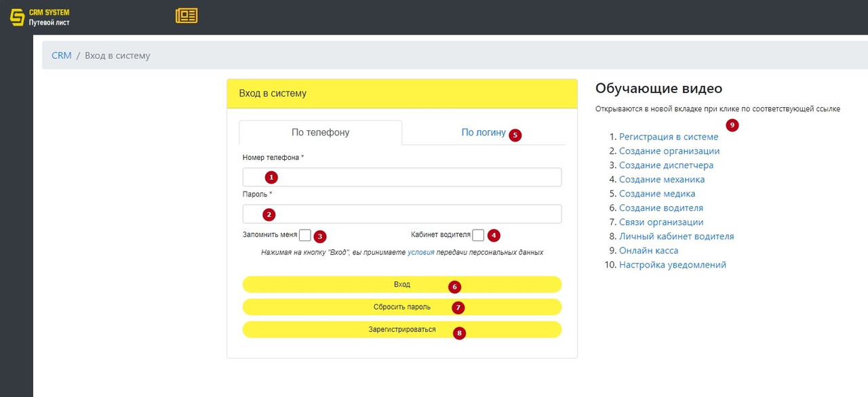This screenshot has height=397, width=868.
Task: Open the "условия" personal data link
Action: pos(420,252)
